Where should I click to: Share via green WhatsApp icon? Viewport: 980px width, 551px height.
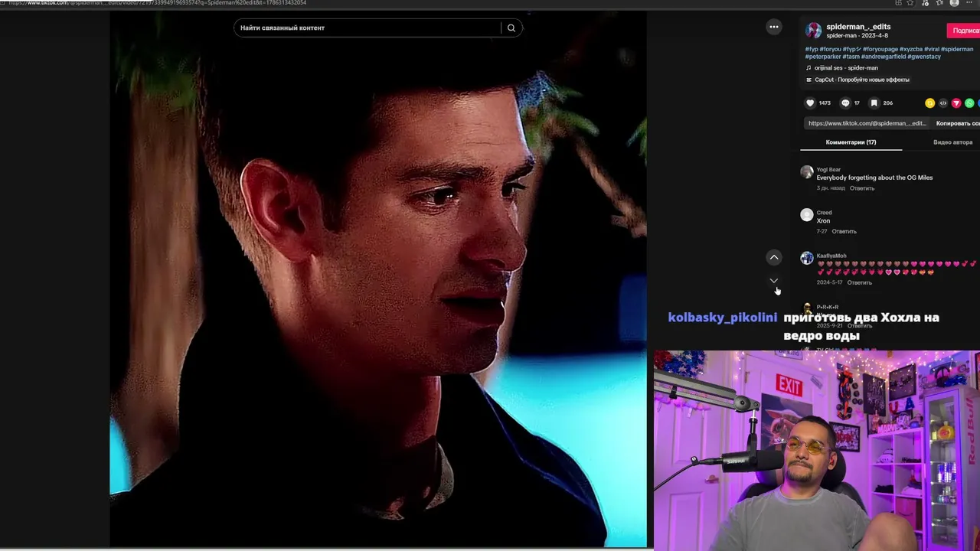pos(969,103)
